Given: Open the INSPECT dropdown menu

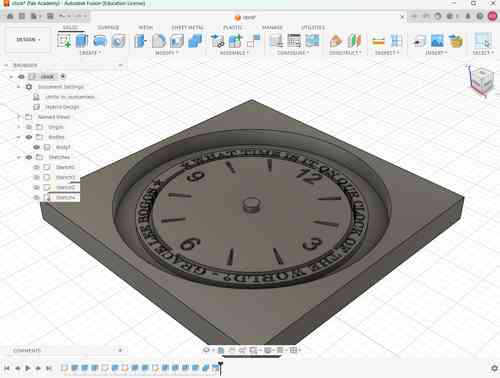Looking at the screenshot, I should (x=387, y=53).
